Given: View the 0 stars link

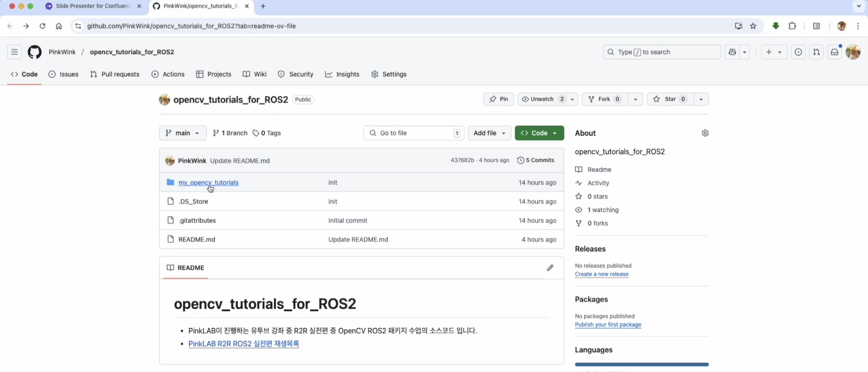Looking at the screenshot, I should click(592, 196).
